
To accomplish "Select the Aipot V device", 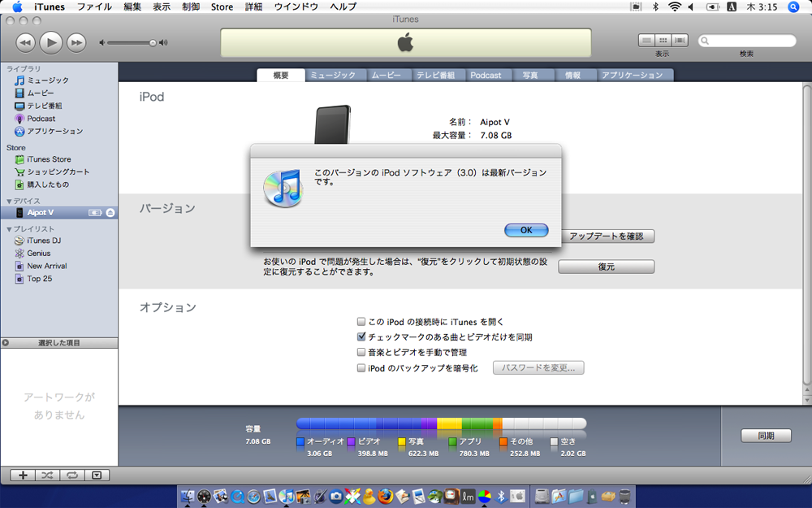I will pos(59,212).
